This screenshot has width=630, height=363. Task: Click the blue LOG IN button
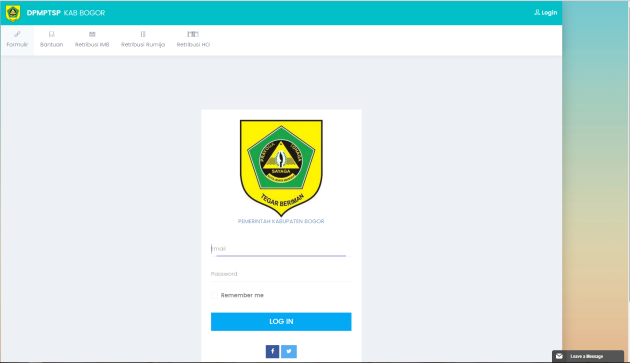coord(281,322)
